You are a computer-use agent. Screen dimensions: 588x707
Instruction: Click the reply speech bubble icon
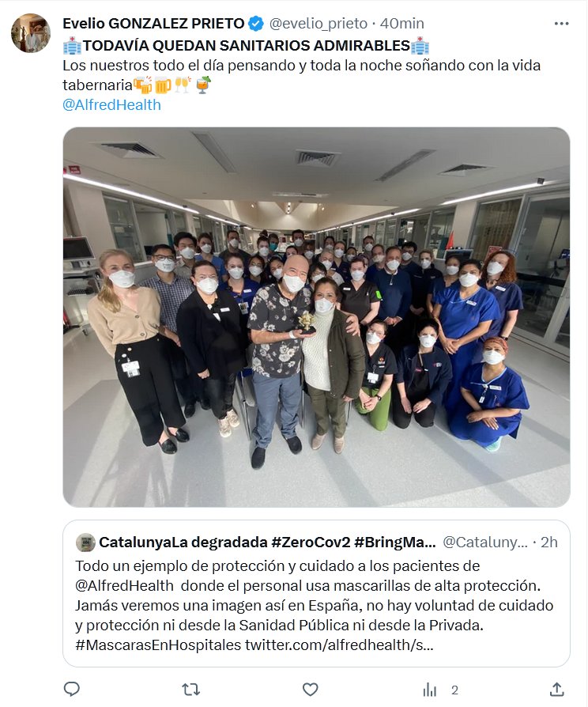(72, 689)
